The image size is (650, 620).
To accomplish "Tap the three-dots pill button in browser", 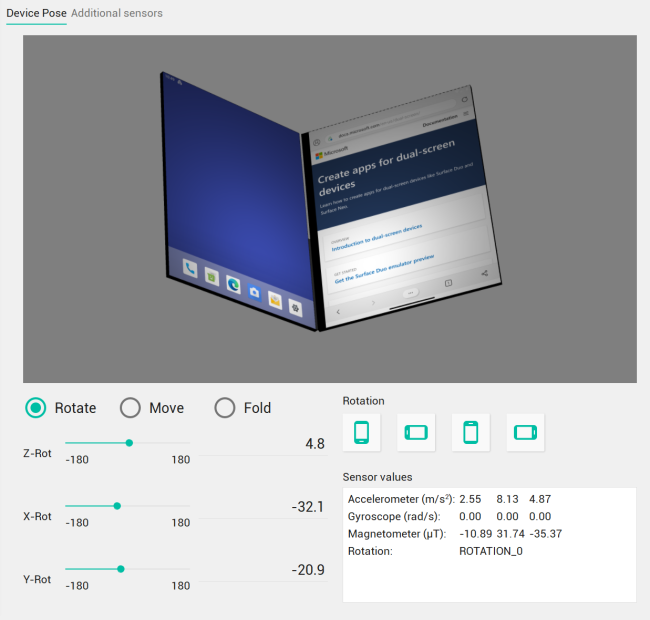I will [410, 293].
